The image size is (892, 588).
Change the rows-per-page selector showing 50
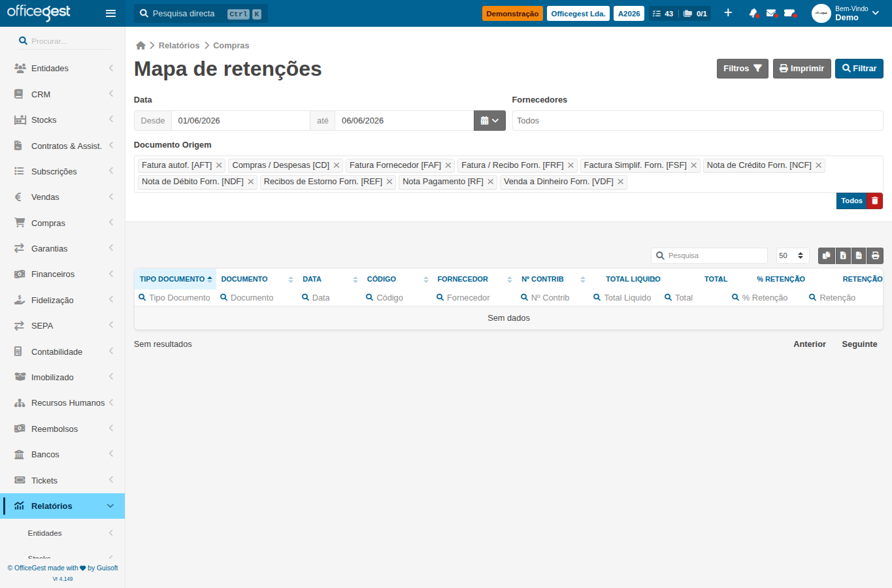tap(793, 255)
